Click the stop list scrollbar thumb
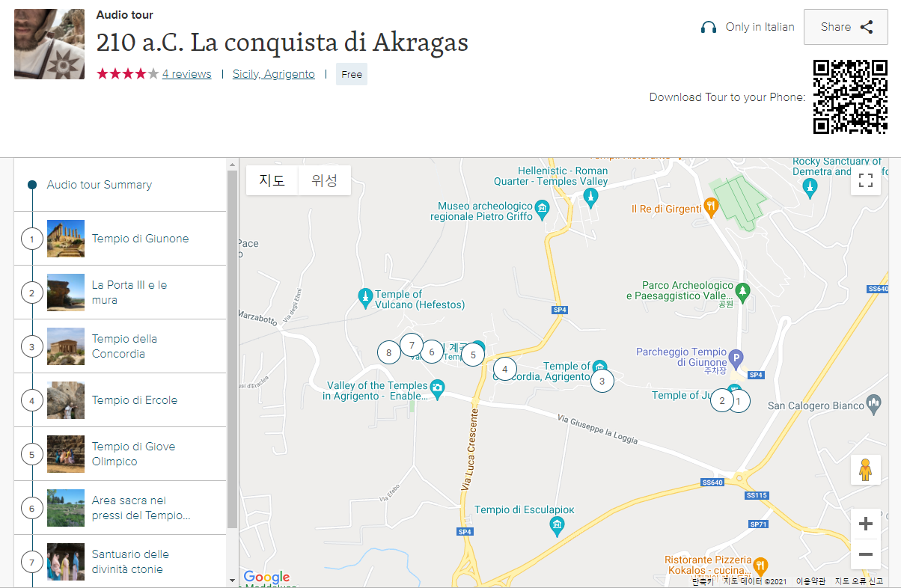901x588 pixels. coord(232,348)
